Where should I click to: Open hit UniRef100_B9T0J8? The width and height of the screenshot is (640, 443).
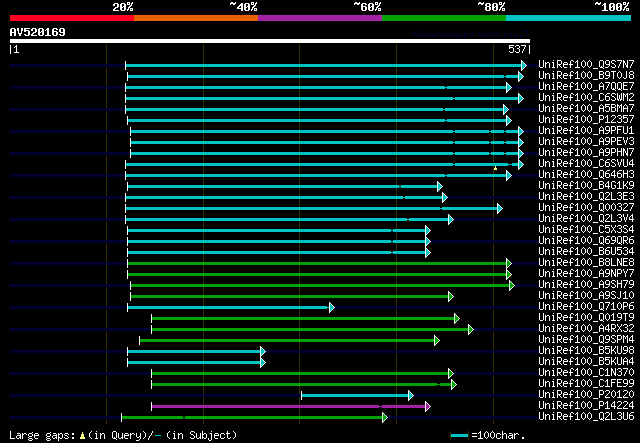click(586, 75)
